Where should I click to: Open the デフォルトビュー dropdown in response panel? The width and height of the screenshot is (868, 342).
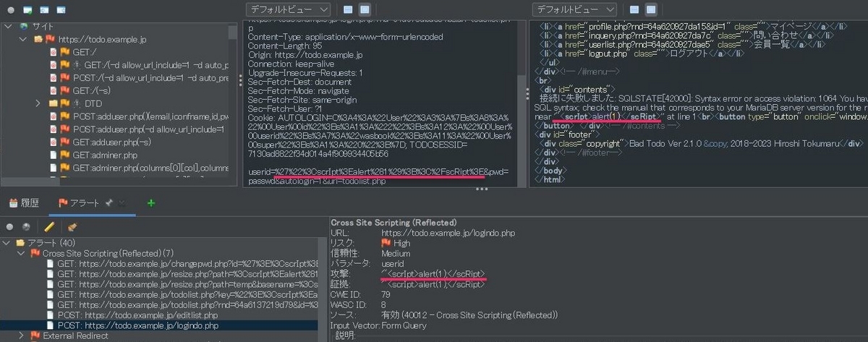click(574, 9)
